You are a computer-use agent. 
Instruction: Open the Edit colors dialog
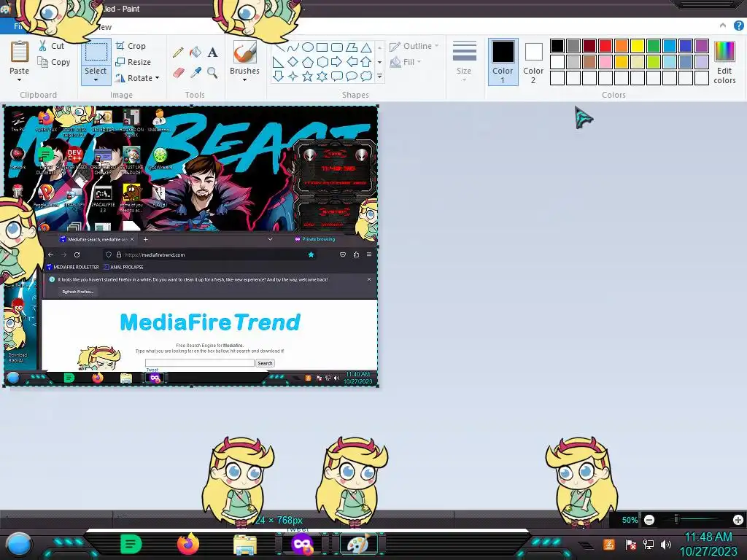(724, 62)
